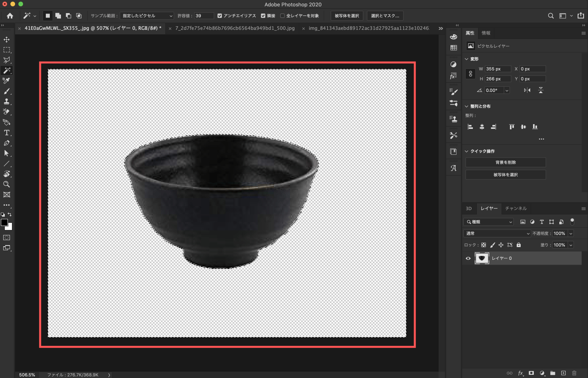The image size is (588, 378).
Task: Select the Paint Bucket tool
Action: click(x=7, y=122)
